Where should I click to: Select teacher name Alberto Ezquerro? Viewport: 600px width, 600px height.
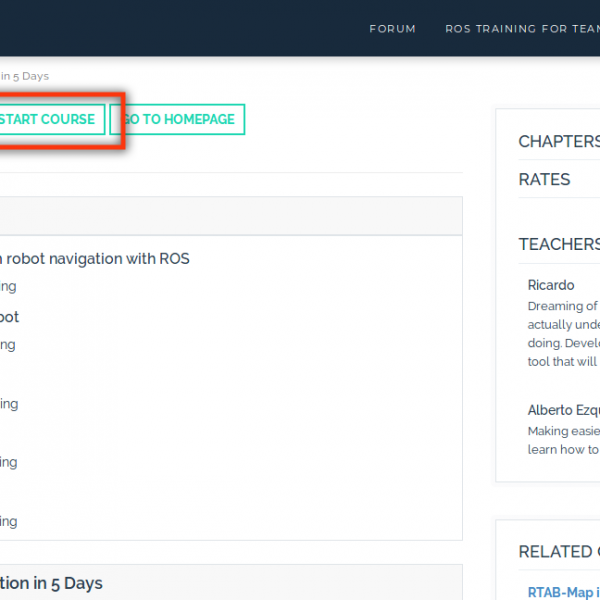(x=564, y=410)
